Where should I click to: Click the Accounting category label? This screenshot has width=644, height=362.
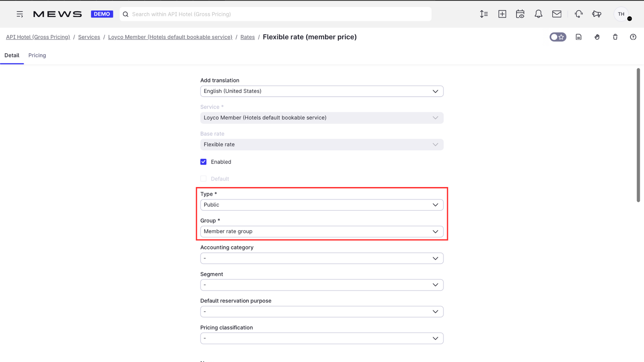pyautogui.click(x=227, y=247)
